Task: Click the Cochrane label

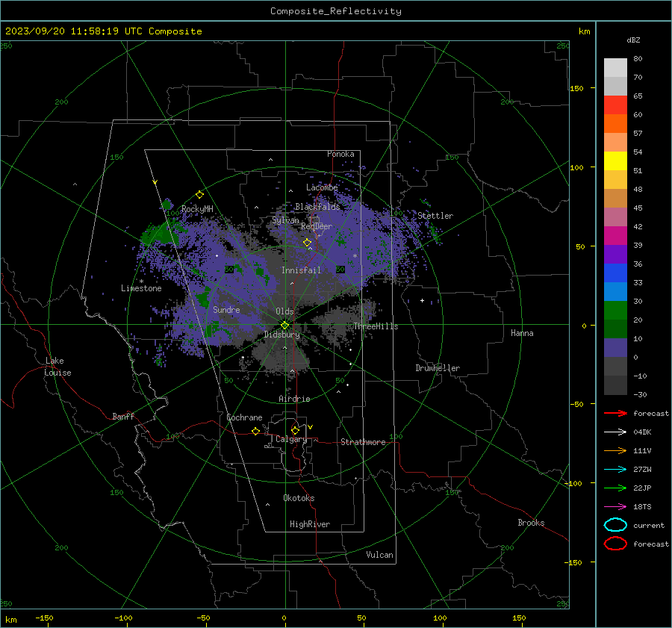Action: point(244,417)
